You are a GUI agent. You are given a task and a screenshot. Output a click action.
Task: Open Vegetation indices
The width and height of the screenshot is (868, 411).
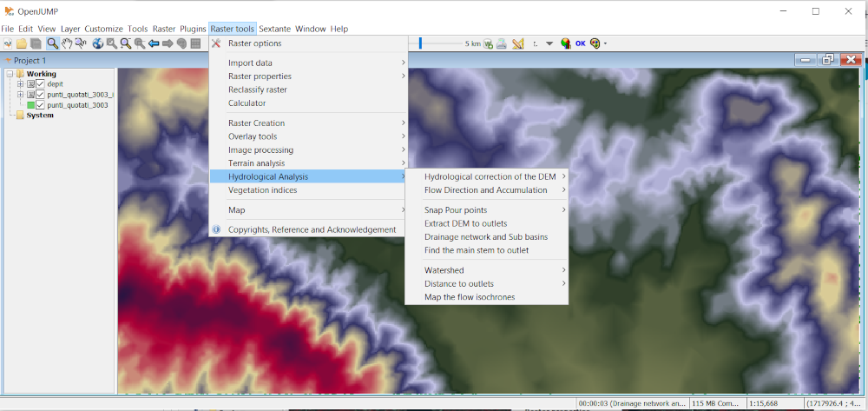pyautogui.click(x=308, y=190)
